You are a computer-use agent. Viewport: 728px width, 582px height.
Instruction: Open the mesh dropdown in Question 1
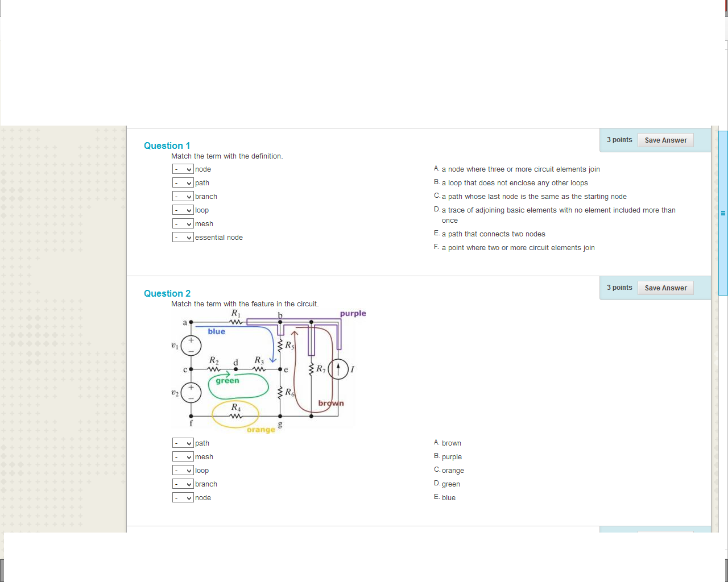182,223
